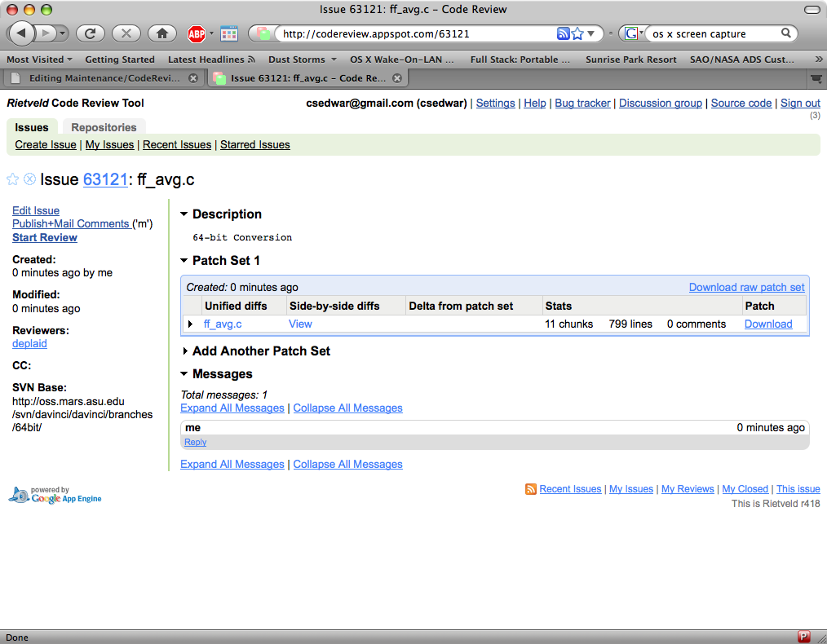
Task: Click Start Review
Action: pyautogui.click(x=45, y=238)
